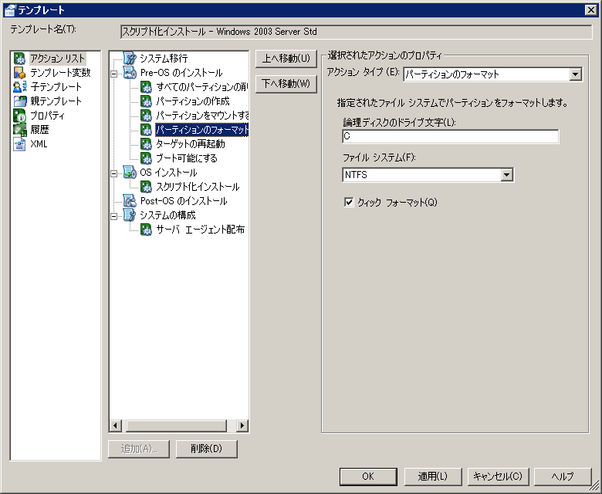Click the tree horizontal scrollbar thumb
Viewport: 602px width, 494px height.
coord(176,425)
